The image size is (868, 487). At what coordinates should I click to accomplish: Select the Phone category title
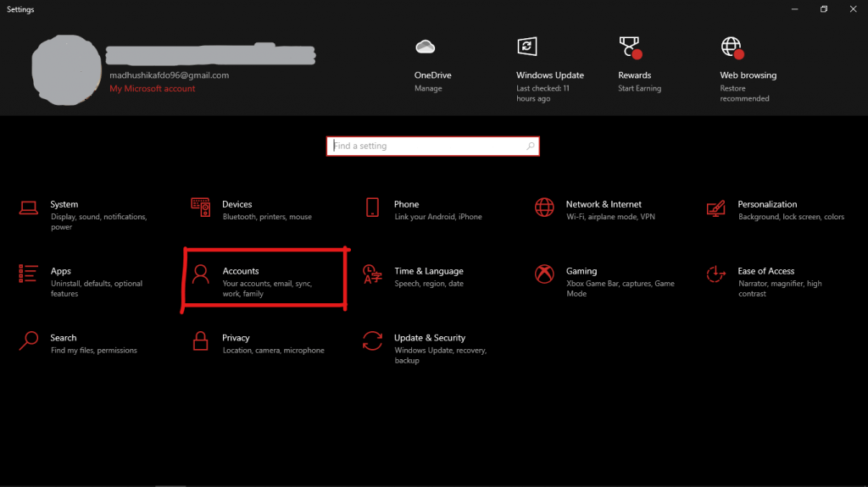coord(406,204)
